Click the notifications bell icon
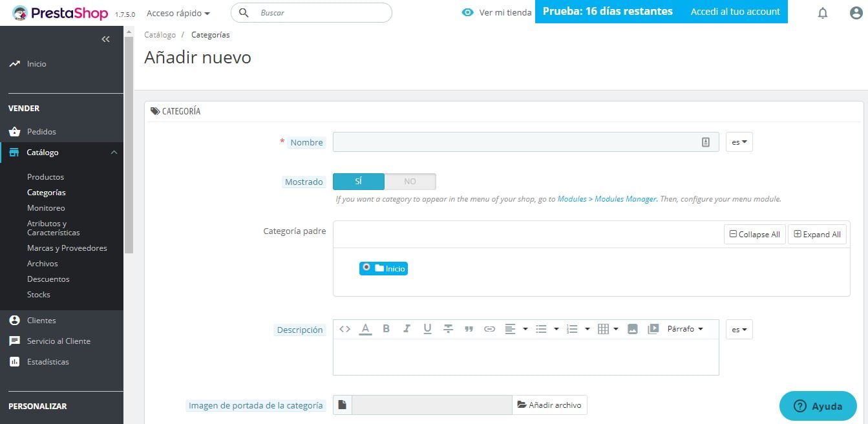 823,12
